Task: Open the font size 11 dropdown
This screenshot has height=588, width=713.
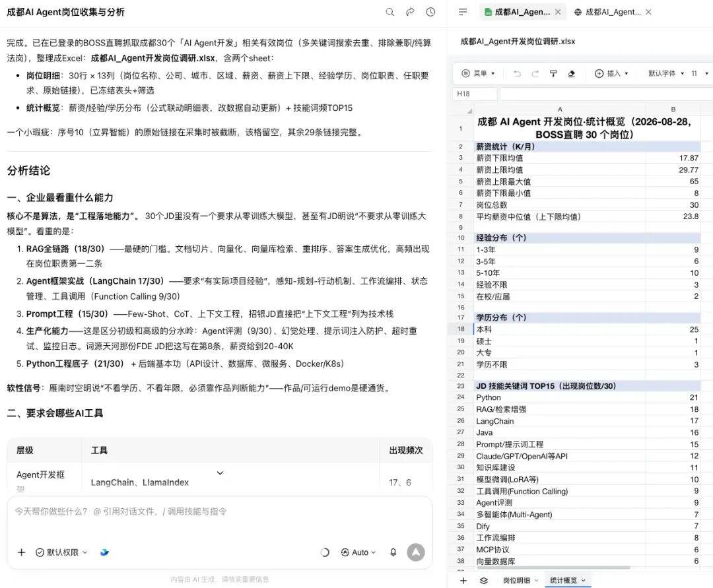Action: (x=700, y=73)
